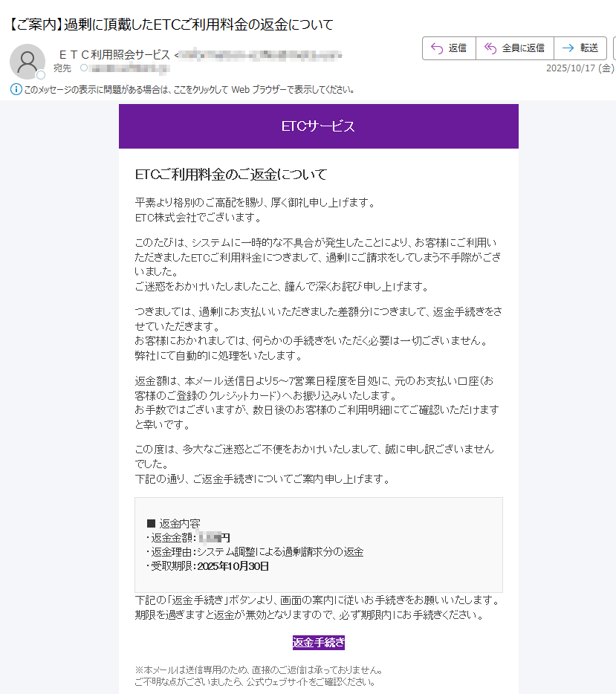This screenshot has height=694, width=616.
Task: Click the 返信 reply button
Action: (x=449, y=48)
